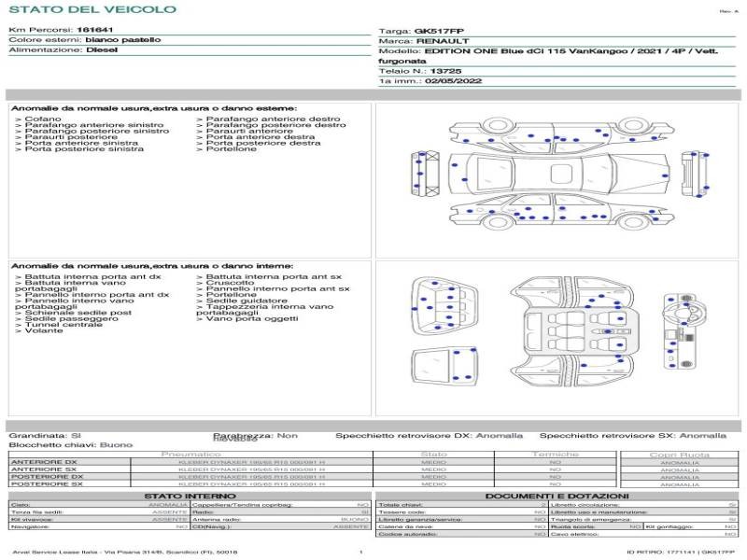
Task: Click the Copri Ruota column header
Action: (680, 455)
